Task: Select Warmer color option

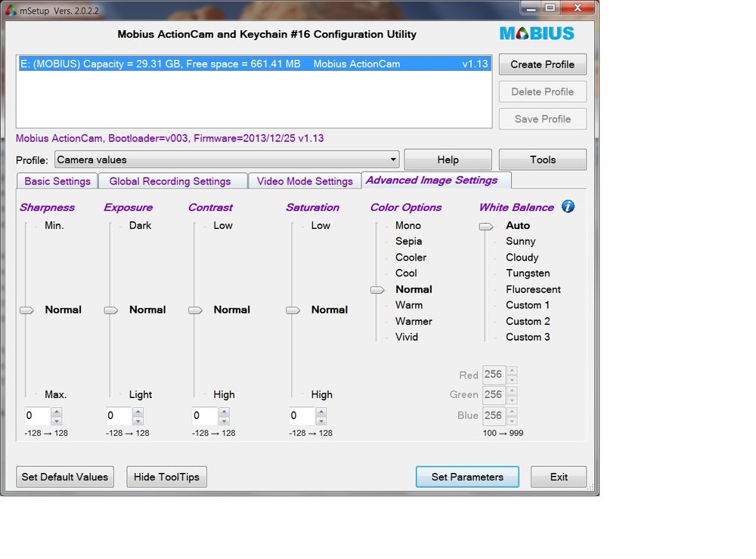Action: coord(414,322)
